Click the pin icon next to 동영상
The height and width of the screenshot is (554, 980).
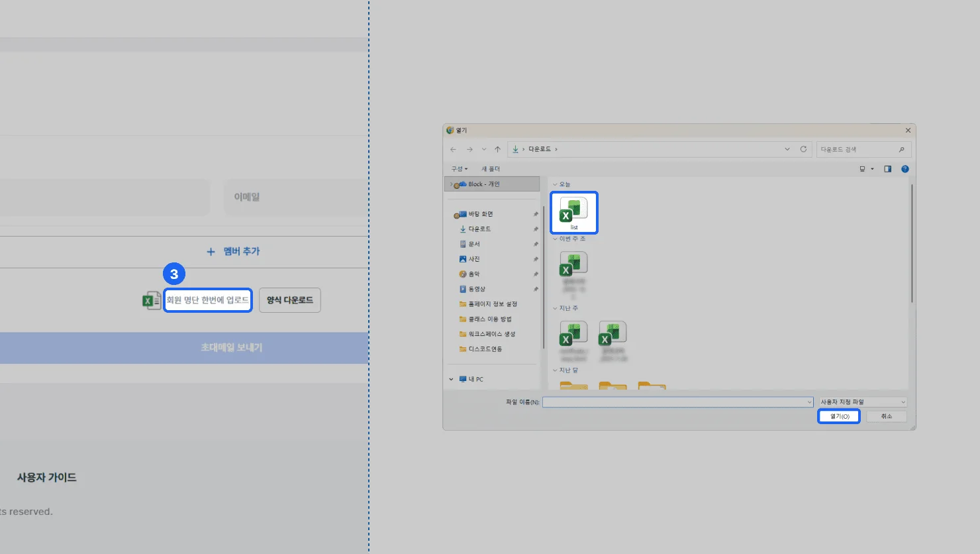[x=536, y=289]
